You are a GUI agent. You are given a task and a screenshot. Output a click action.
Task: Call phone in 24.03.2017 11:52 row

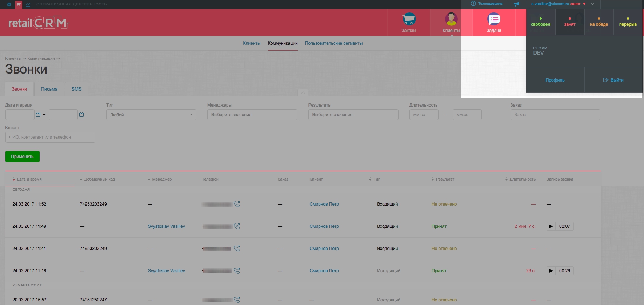(237, 204)
